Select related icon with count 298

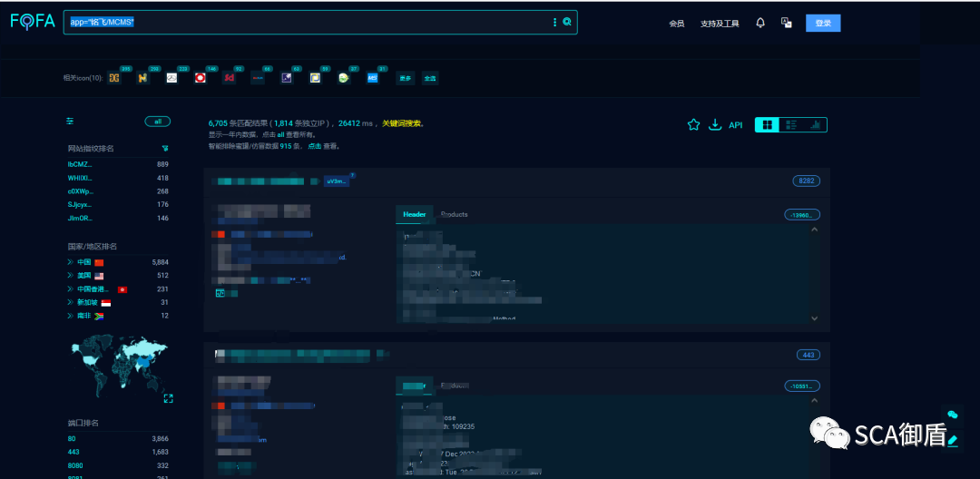[143, 78]
